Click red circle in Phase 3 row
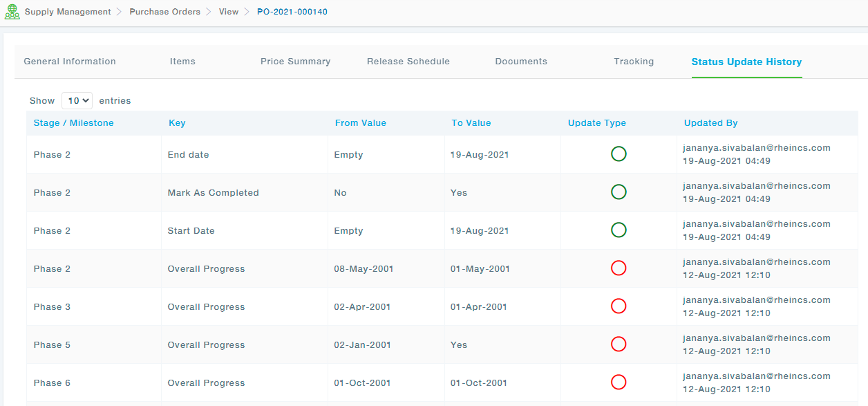The image size is (868, 406). pyautogui.click(x=619, y=306)
